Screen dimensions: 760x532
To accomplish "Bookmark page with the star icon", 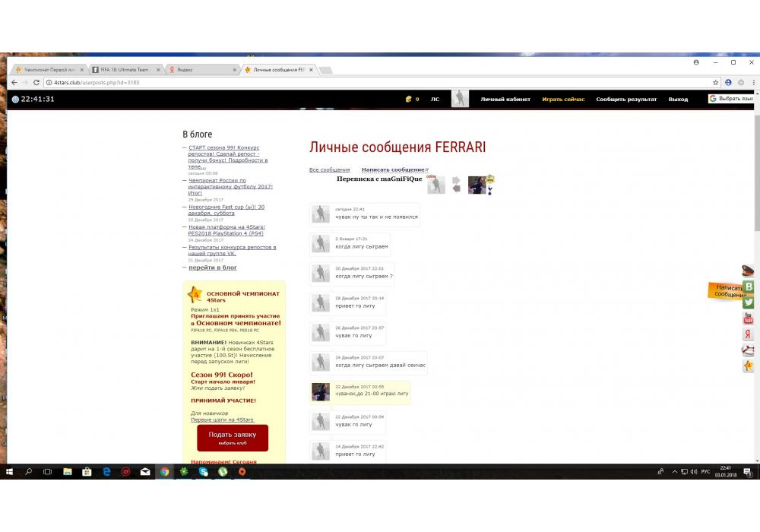I will pyautogui.click(x=716, y=82).
